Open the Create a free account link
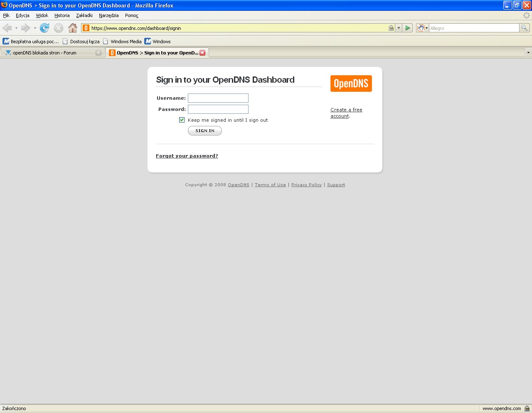This screenshot has width=532, height=413. point(346,113)
